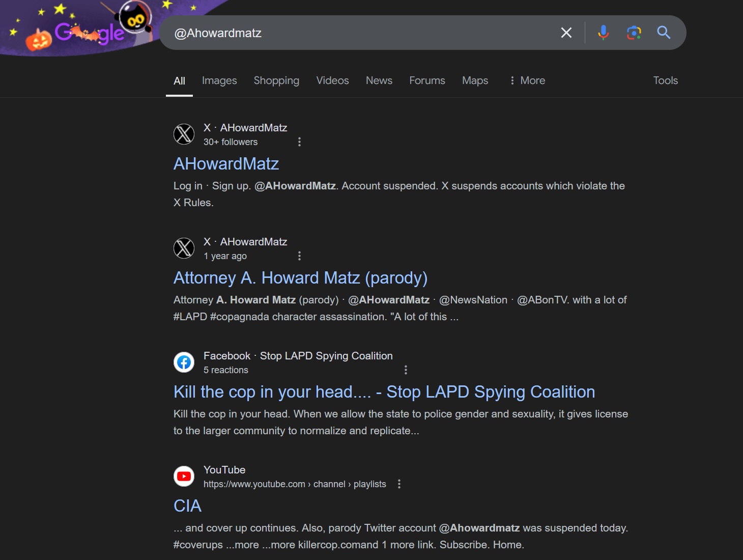This screenshot has width=743, height=560.
Task: Click the snippet saying parody Twitter account was suspended
Action: (401, 536)
